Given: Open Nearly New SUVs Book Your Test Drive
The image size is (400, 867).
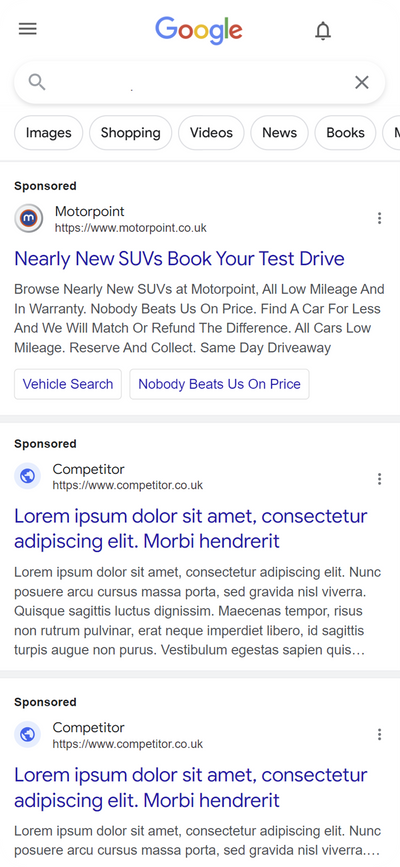Looking at the screenshot, I should click(179, 259).
